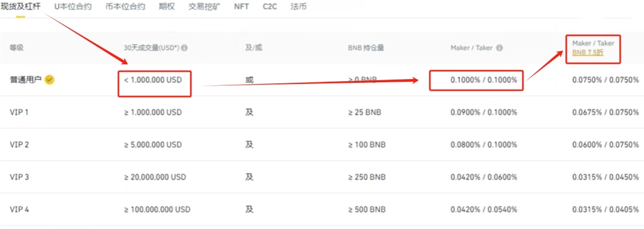Select the VIP 3 level row
644x229 pixels.
point(322,177)
